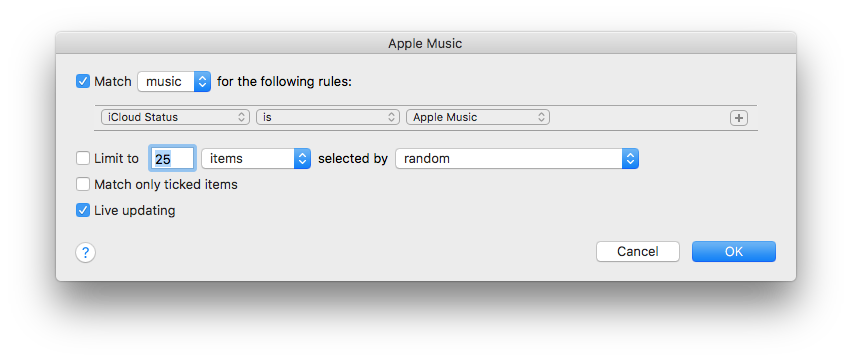Disable the Live updating checkbox

click(x=83, y=210)
